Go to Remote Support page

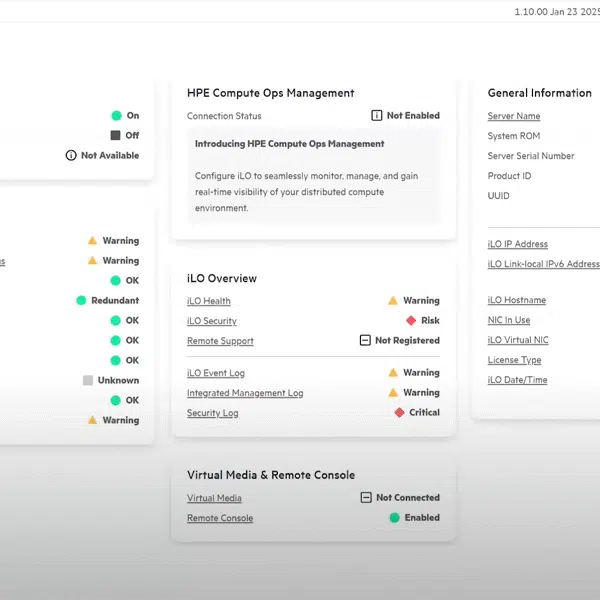pos(220,341)
